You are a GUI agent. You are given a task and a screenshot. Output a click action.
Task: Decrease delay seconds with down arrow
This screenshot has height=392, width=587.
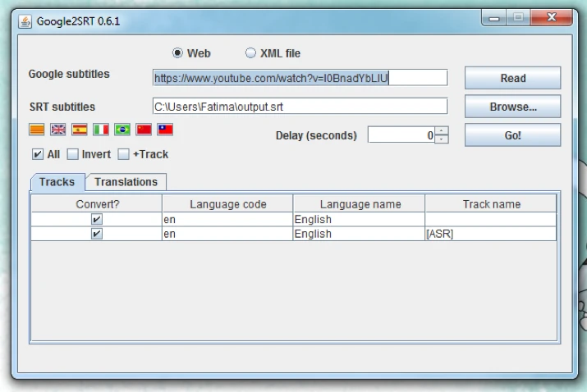442,139
